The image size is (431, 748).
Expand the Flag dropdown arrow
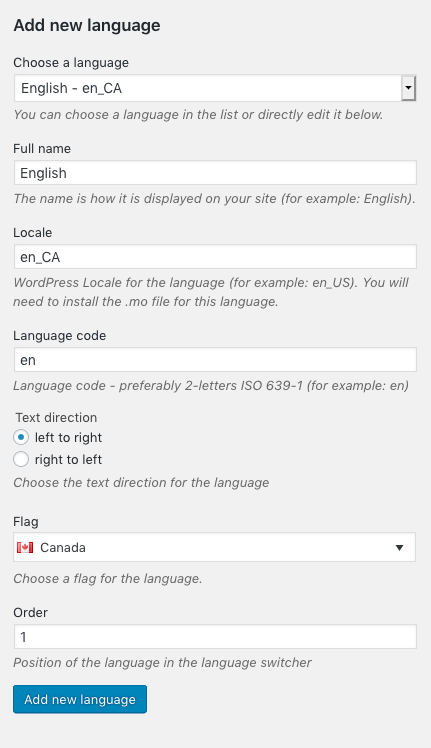[399, 548]
